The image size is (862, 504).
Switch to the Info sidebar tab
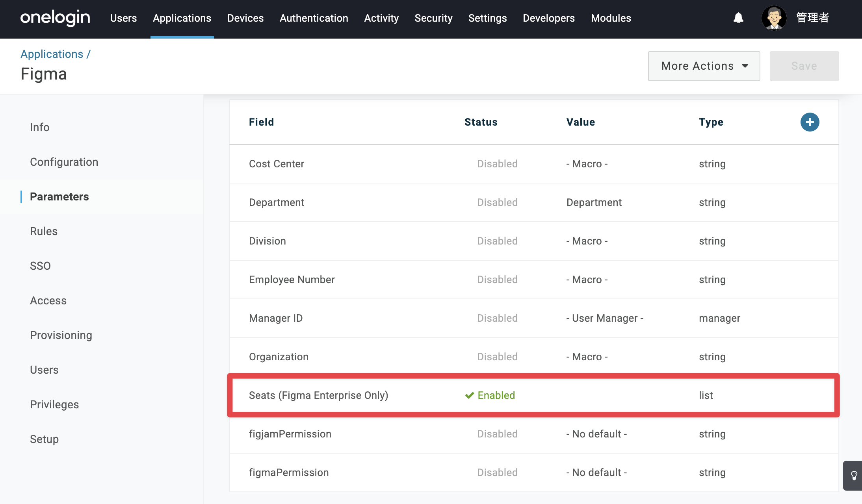click(x=40, y=127)
